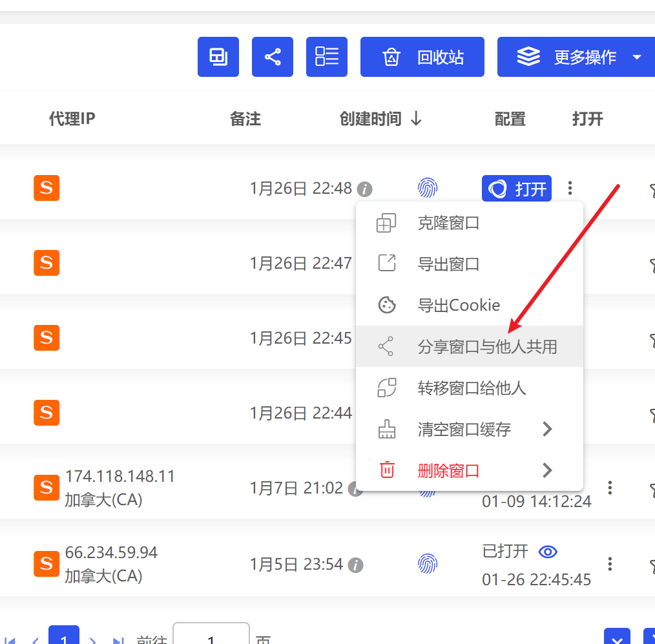Image resolution: width=655 pixels, height=644 pixels.
Task: Click info icon beside 1月26日 22:48
Action: point(365,189)
